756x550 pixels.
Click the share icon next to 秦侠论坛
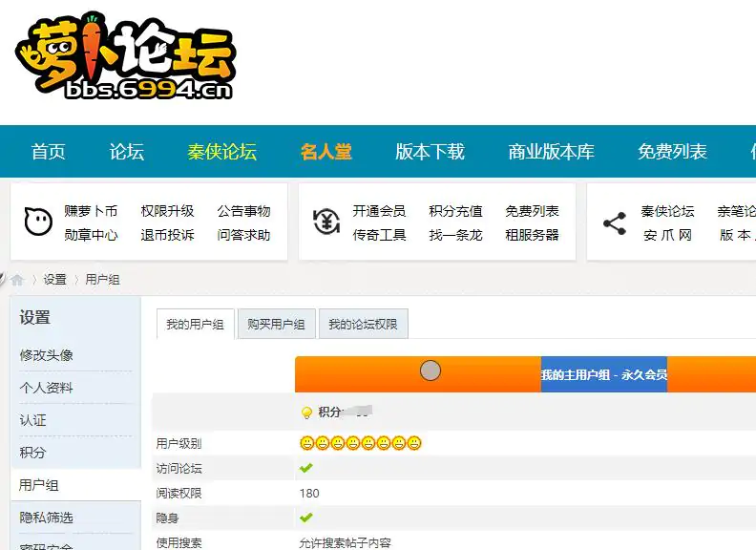pyautogui.click(x=615, y=223)
